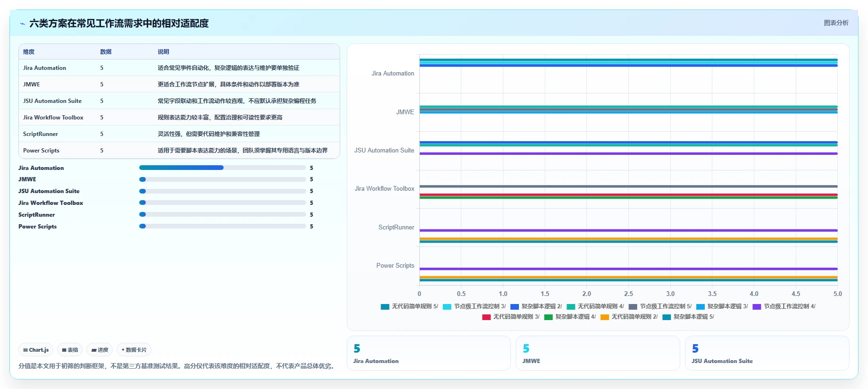Click the JSU Automation Suite chart axis label
868x389 pixels.
[384, 151]
